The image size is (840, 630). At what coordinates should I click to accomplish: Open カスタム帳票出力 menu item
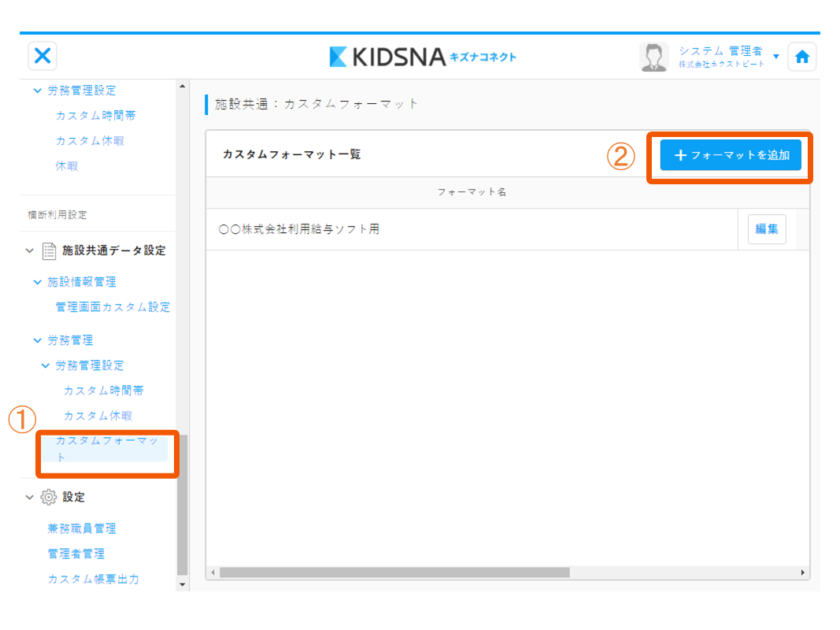[x=93, y=579]
